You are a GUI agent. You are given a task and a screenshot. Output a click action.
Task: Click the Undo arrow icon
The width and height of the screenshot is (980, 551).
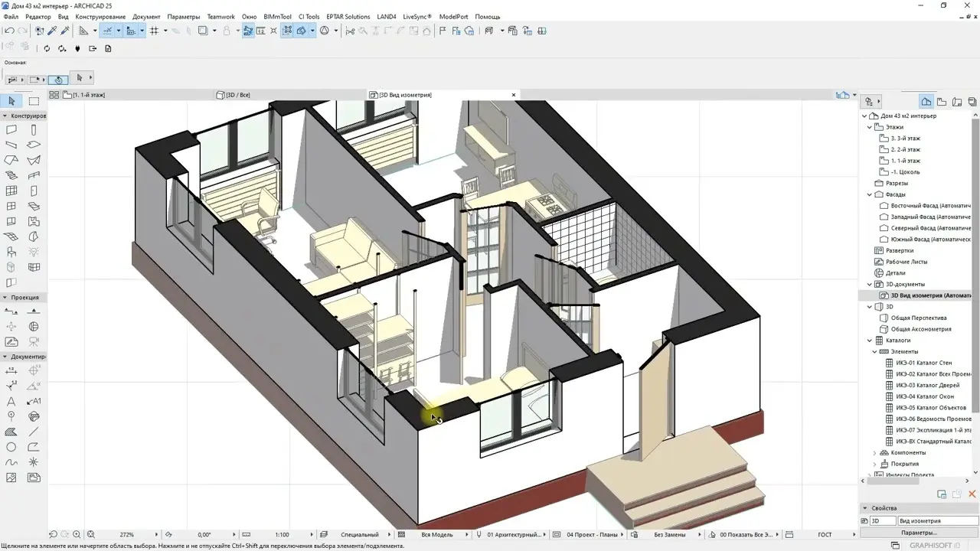tap(9, 31)
